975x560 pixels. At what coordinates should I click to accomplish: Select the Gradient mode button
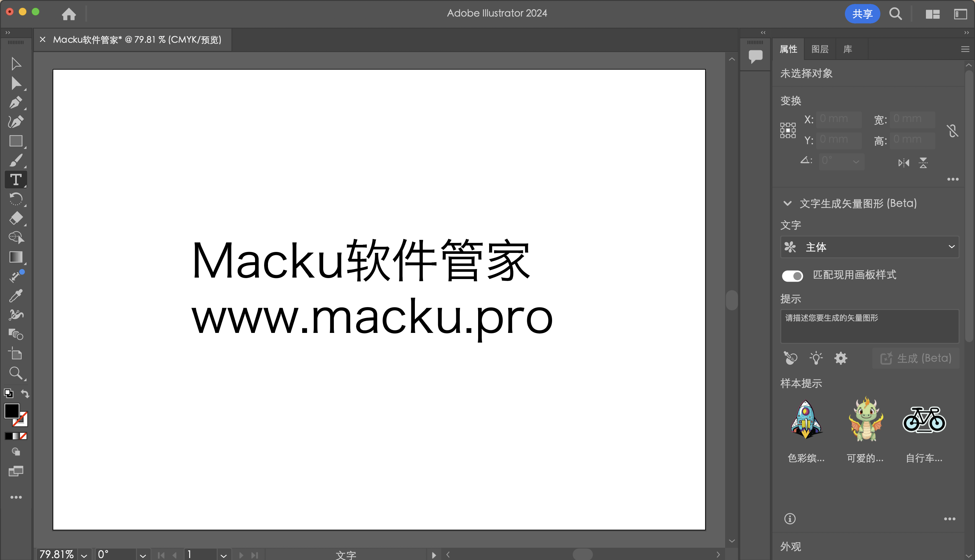point(16,436)
